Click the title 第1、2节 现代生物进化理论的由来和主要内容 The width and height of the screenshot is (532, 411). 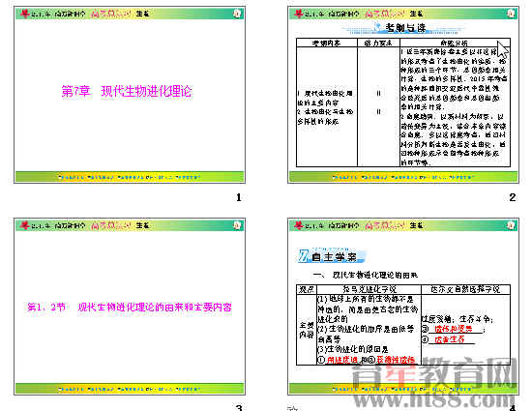pyautogui.click(x=130, y=308)
